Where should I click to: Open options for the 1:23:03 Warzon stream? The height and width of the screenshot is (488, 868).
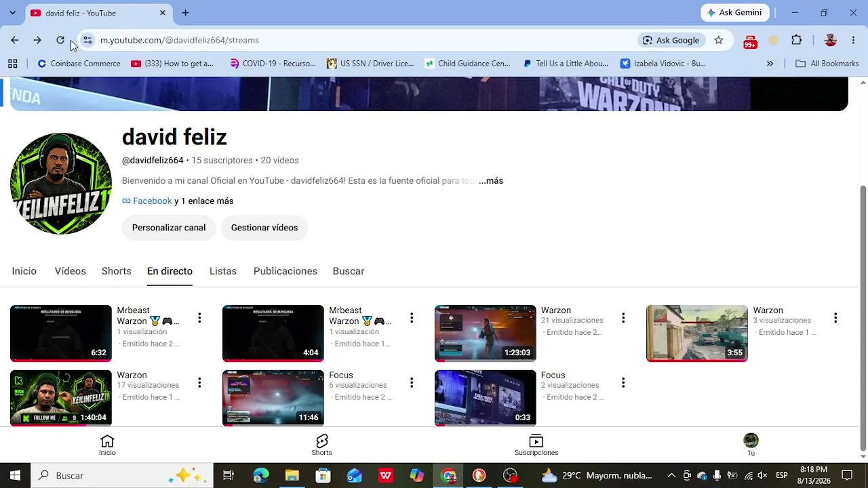(623, 318)
